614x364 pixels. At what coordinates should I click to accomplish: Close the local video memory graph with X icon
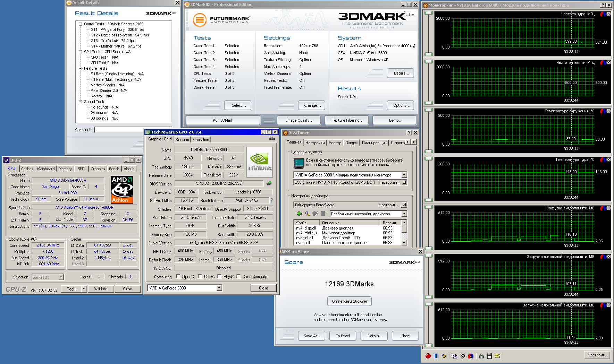[x=608, y=257]
